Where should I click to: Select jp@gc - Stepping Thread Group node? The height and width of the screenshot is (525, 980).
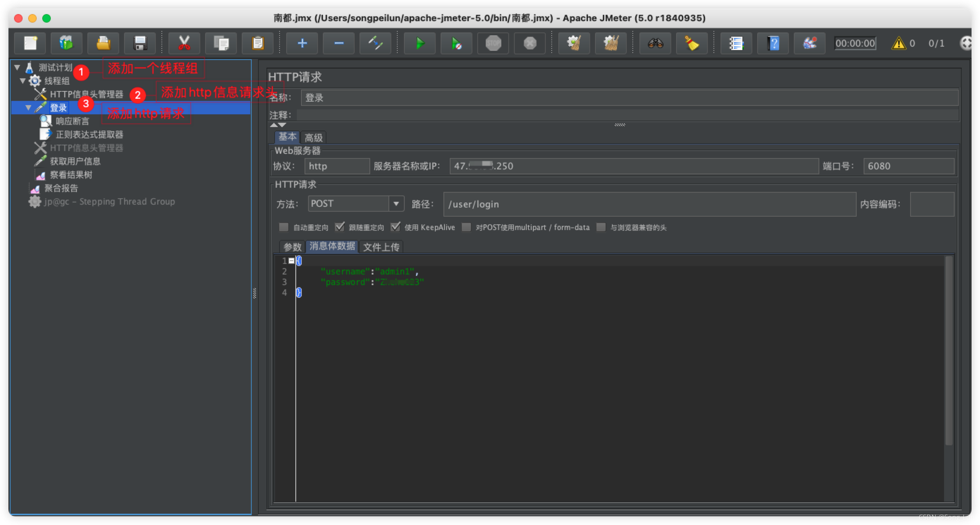pos(109,201)
